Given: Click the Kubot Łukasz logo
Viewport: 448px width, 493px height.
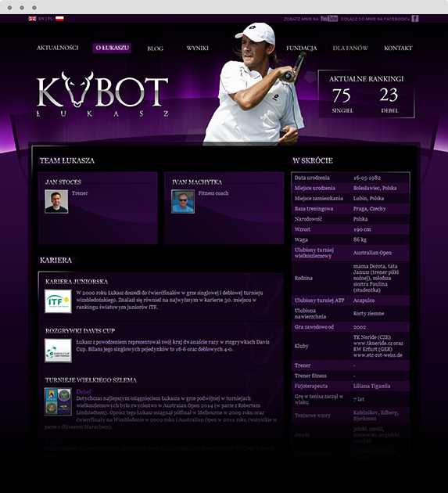Looking at the screenshot, I should (102, 95).
